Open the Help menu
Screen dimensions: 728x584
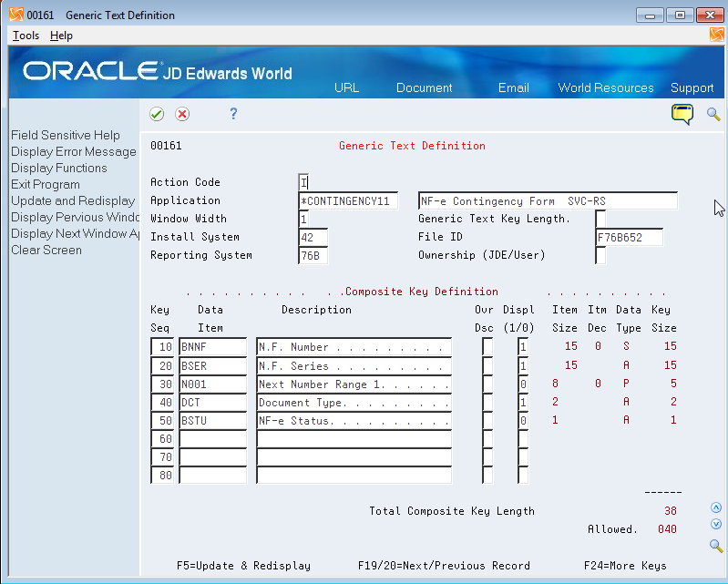pyautogui.click(x=61, y=36)
